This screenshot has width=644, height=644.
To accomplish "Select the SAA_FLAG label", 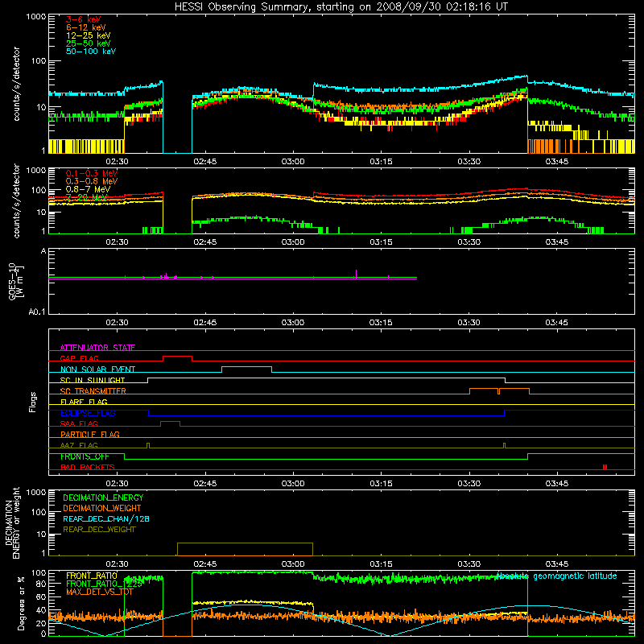I will (79, 423).
